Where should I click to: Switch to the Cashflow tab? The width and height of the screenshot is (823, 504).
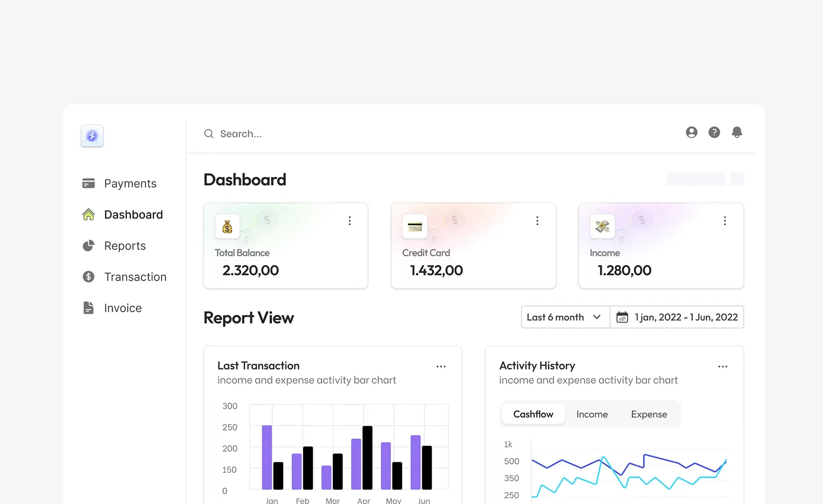coord(533,414)
